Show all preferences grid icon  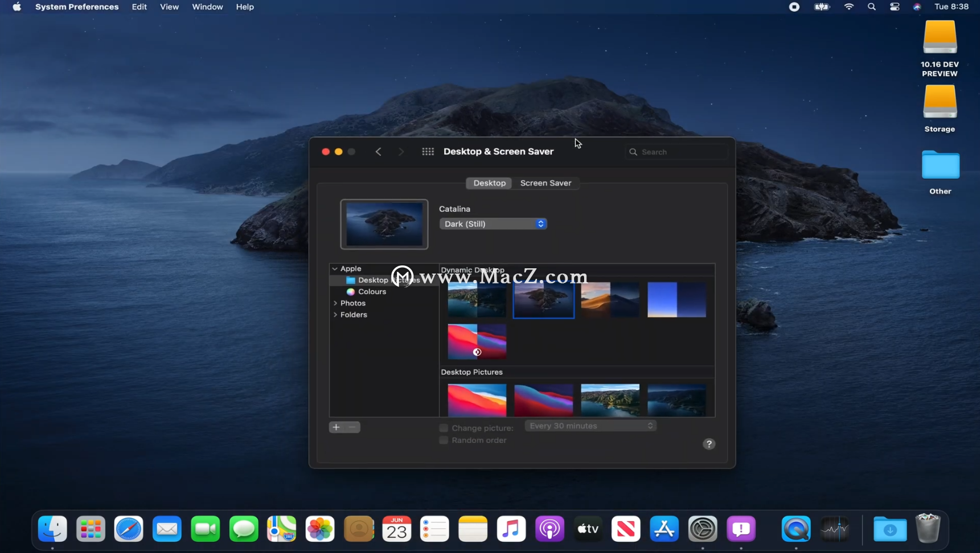click(x=428, y=152)
